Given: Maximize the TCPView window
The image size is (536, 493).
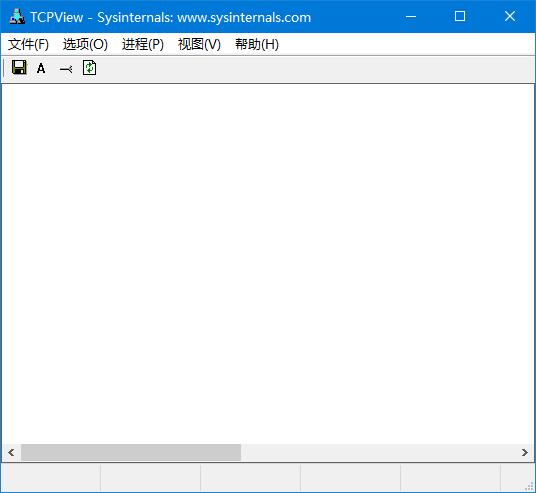Looking at the screenshot, I should (x=460, y=16).
